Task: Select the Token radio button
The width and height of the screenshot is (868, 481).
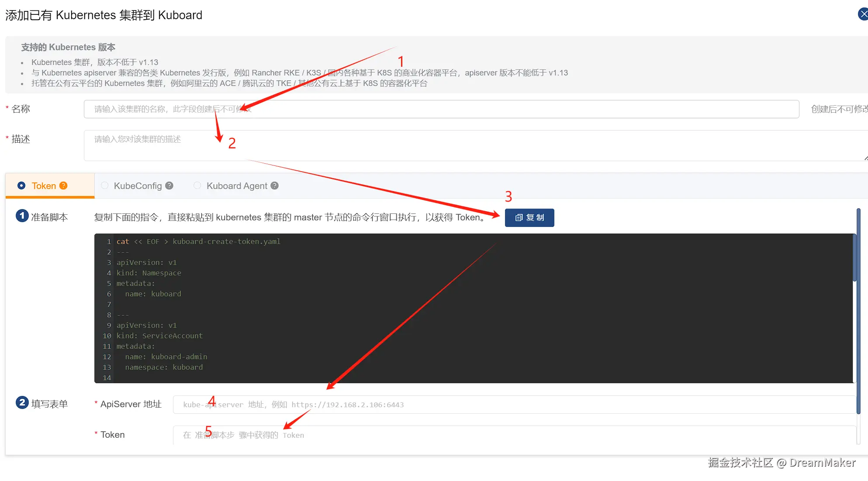Action: coord(21,186)
